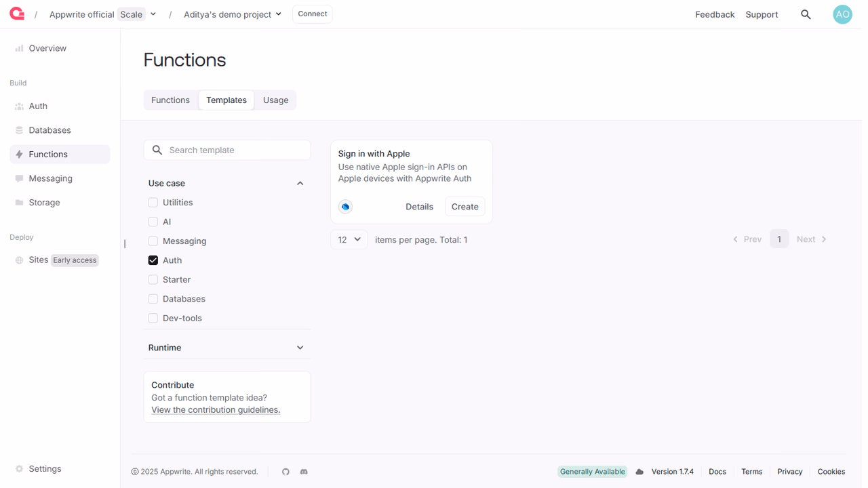Select the Templates tab
Screen dimensions: 868x488
tap(226, 100)
